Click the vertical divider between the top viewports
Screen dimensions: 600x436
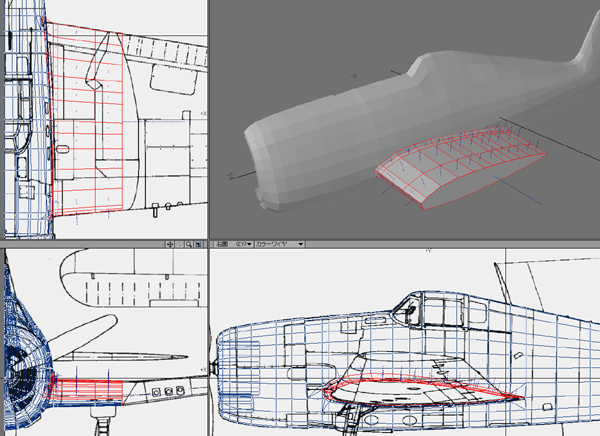point(207,118)
